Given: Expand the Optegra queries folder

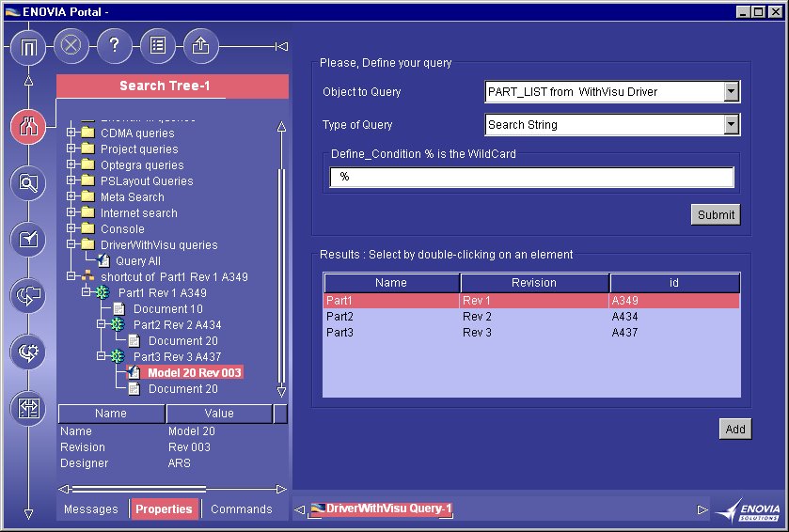Looking at the screenshot, I should tap(71, 164).
